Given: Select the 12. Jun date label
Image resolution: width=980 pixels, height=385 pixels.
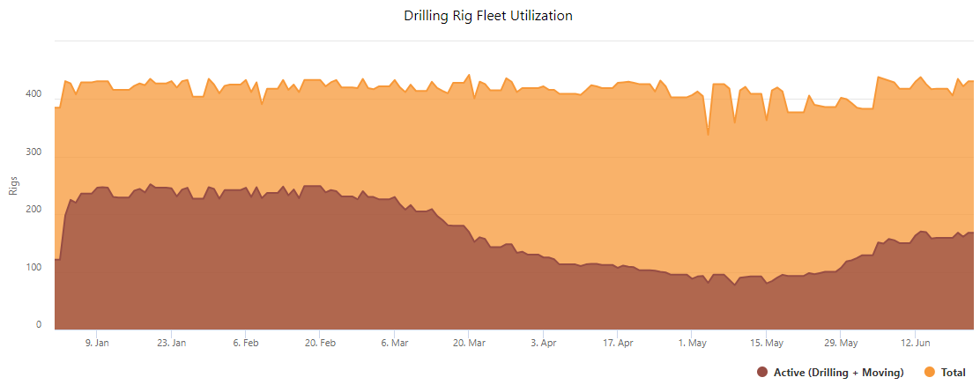Looking at the screenshot, I should pos(915,343).
